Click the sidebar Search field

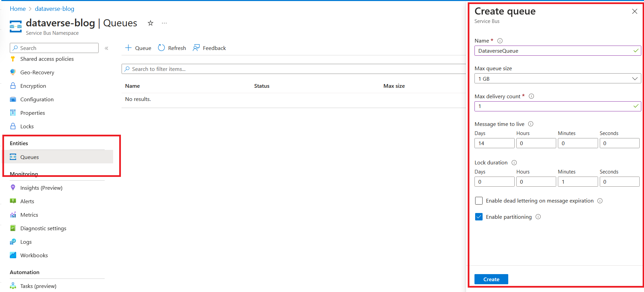point(54,48)
